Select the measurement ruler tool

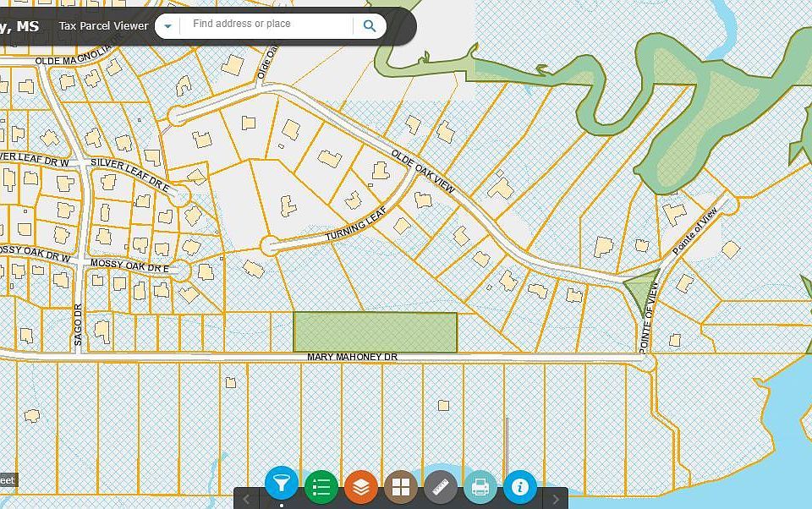click(x=441, y=487)
